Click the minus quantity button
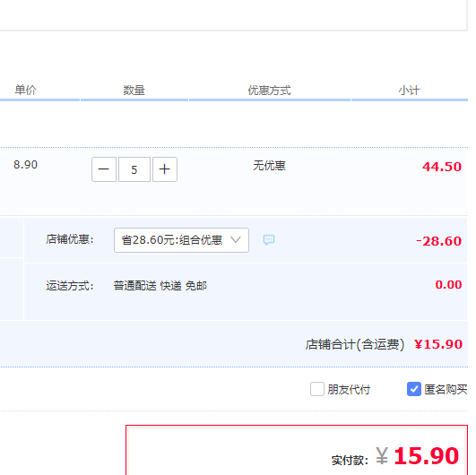This screenshot has height=475, width=476. point(104,169)
